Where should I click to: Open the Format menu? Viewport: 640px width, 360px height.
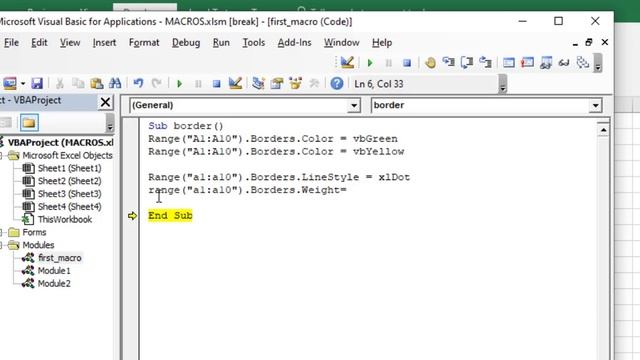click(144, 42)
